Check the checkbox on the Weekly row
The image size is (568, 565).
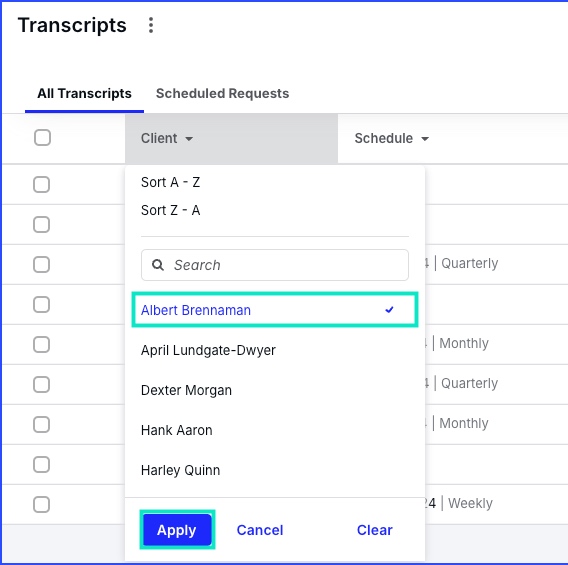tap(41, 504)
